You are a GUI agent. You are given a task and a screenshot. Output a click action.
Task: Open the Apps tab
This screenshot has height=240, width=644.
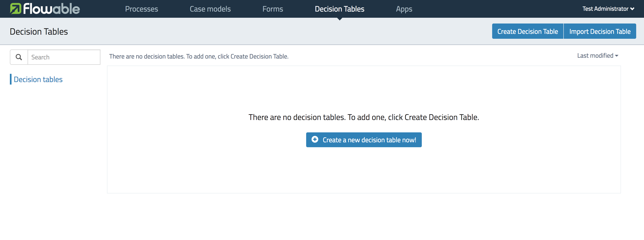(x=404, y=9)
